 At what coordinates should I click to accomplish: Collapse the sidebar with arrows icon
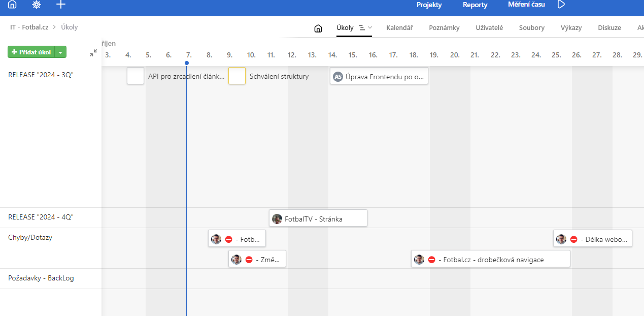[x=93, y=52]
